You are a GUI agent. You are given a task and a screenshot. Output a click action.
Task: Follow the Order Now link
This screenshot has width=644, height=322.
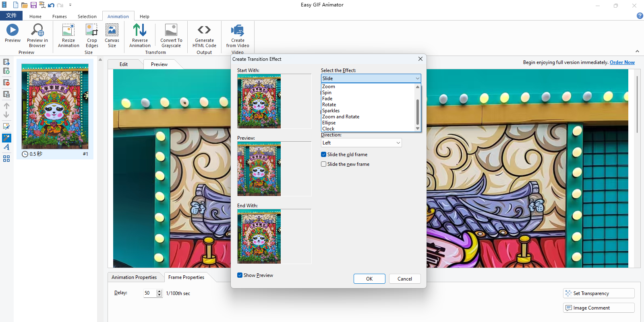(622, 62)
